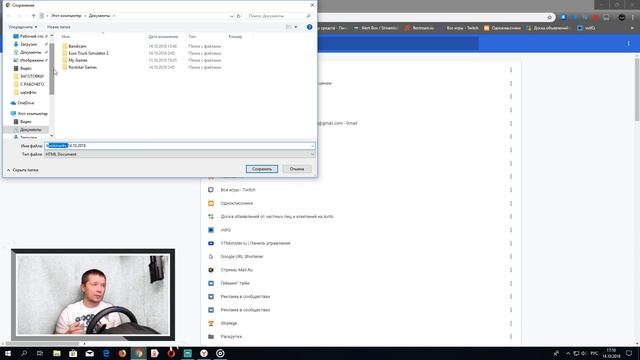Expand the address bar history dropdown
This screenshot has height=360, width=640.
tap(231, 16)
